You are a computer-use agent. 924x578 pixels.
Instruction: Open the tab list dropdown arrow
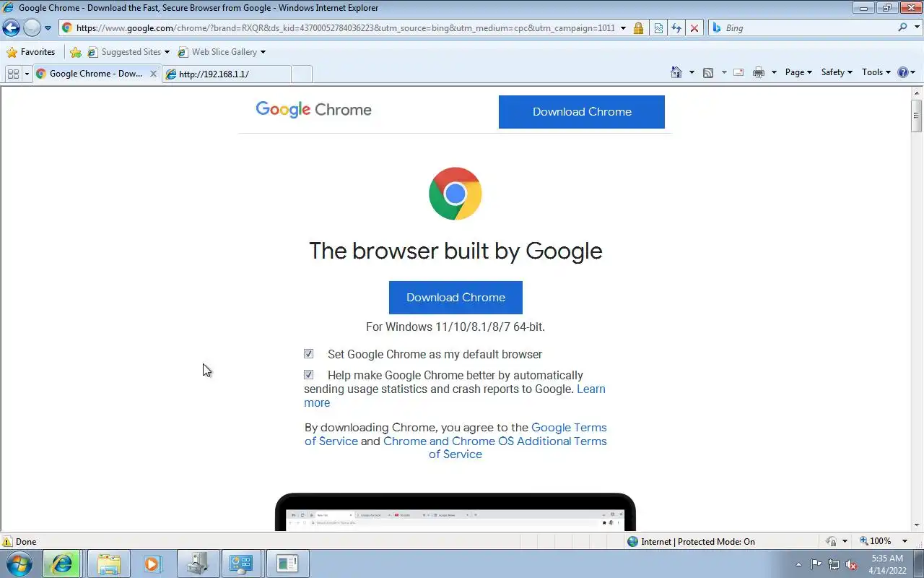coord(27,74)
